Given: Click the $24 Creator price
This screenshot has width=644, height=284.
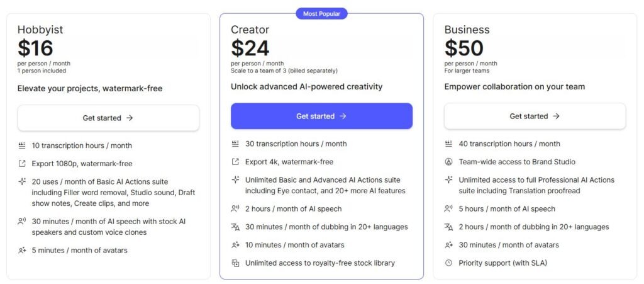Looking at the screenshot, I should tap(250, 48).
